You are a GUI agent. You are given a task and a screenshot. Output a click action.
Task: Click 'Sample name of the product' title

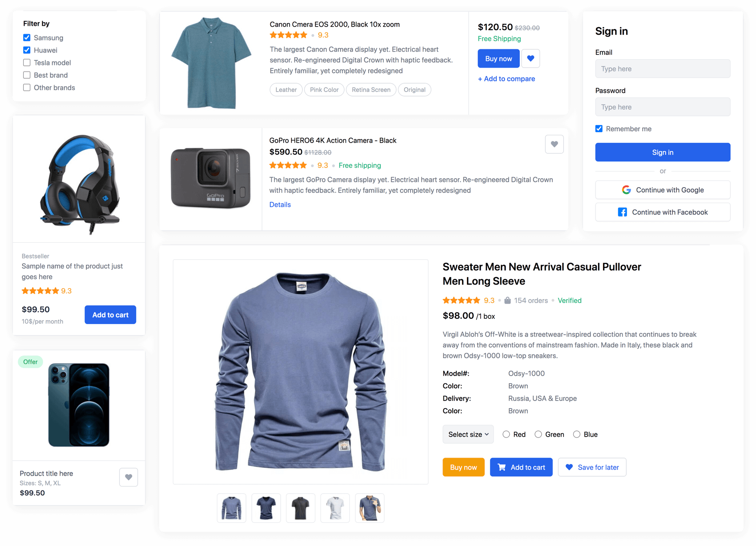72,271
